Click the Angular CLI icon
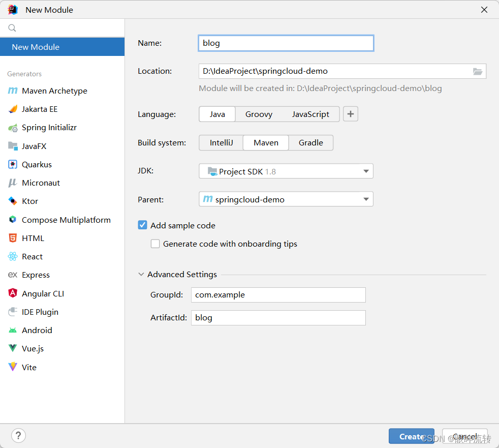The width and height of the screenshot is (499, 448). click(x=13, y=293)
